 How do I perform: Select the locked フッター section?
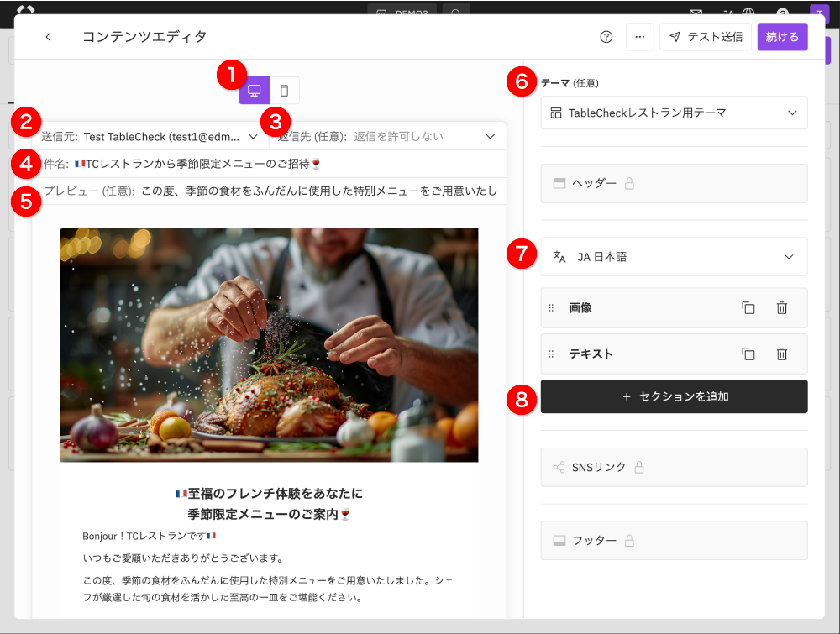point(674,541)
